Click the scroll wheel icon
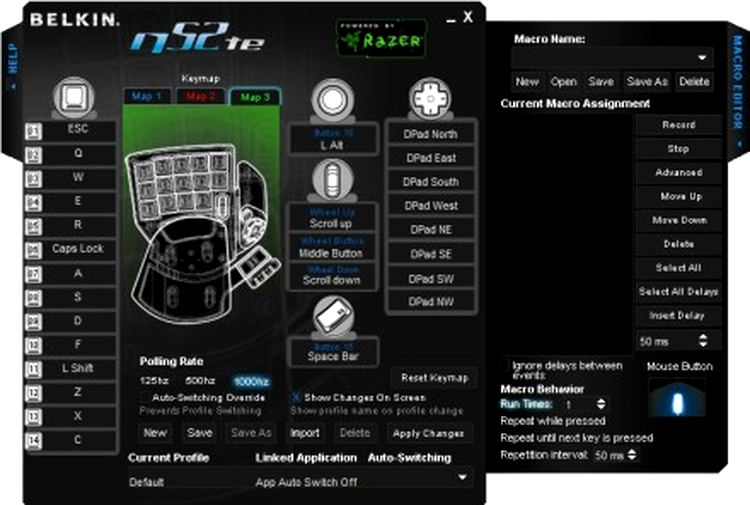Image resolution: width=750 pixels, height=505 pixels. pos(332,179)
